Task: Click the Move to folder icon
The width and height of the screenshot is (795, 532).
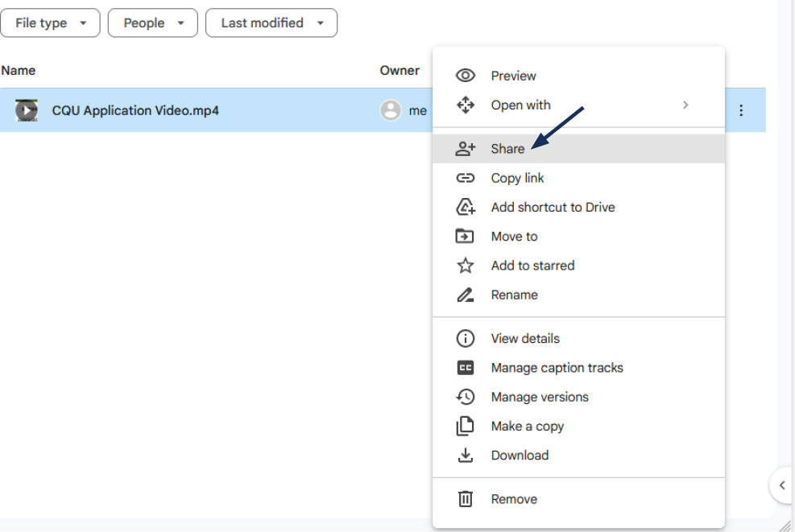Action: click(466, 237)
